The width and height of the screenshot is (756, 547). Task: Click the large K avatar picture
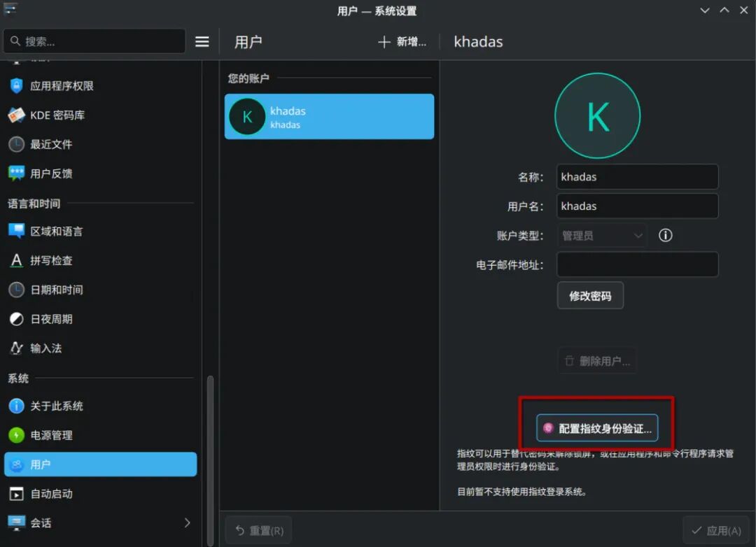(x=597, y=115)
